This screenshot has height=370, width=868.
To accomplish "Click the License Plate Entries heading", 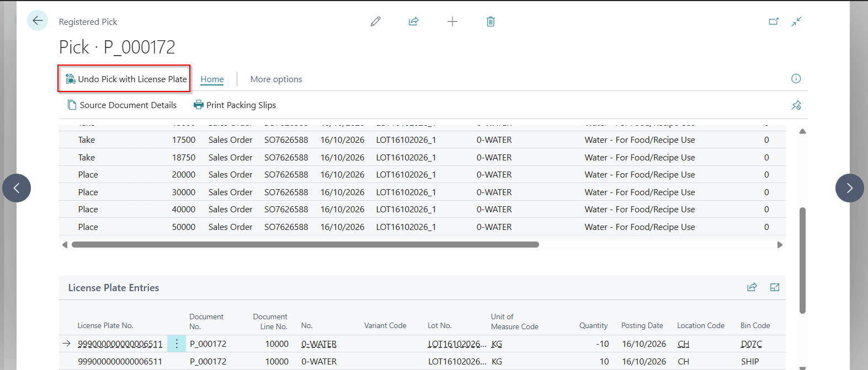I will pos(114,288).
